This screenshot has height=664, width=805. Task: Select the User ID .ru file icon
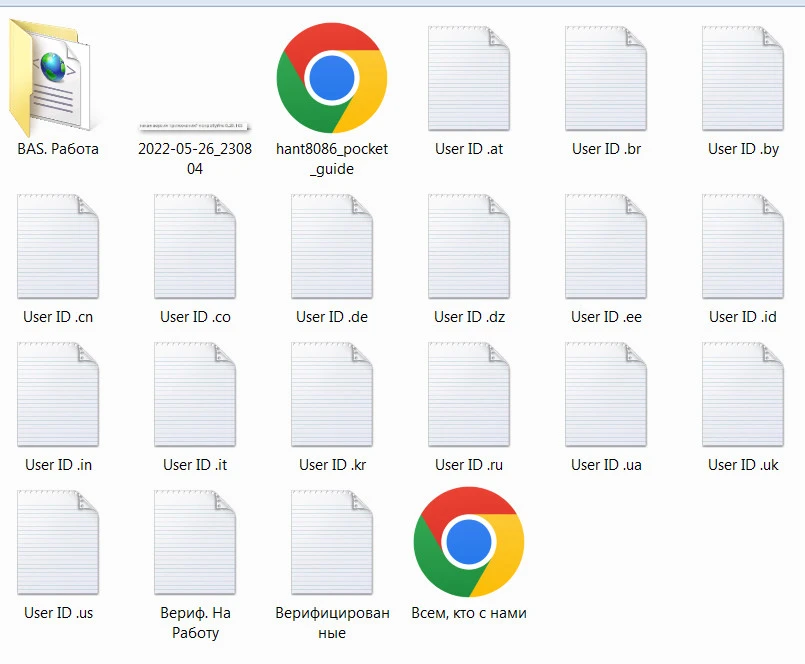click(x=469, y=394)
